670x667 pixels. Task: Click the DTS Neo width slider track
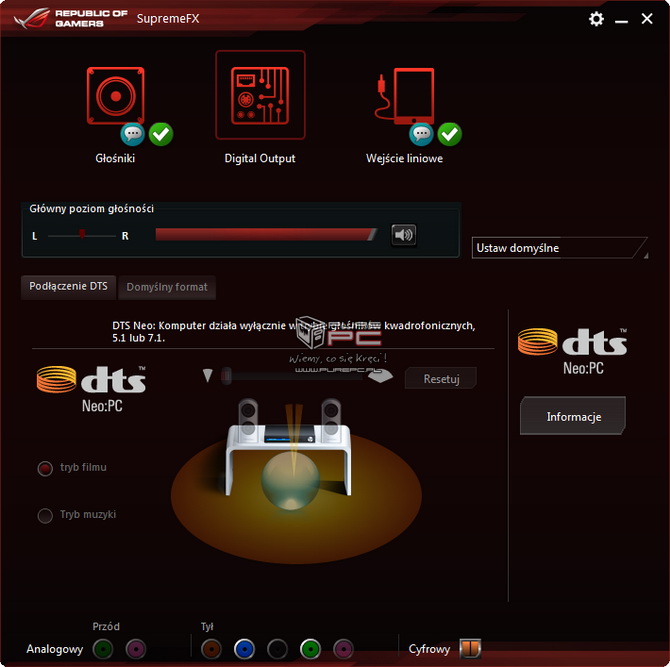293,376
